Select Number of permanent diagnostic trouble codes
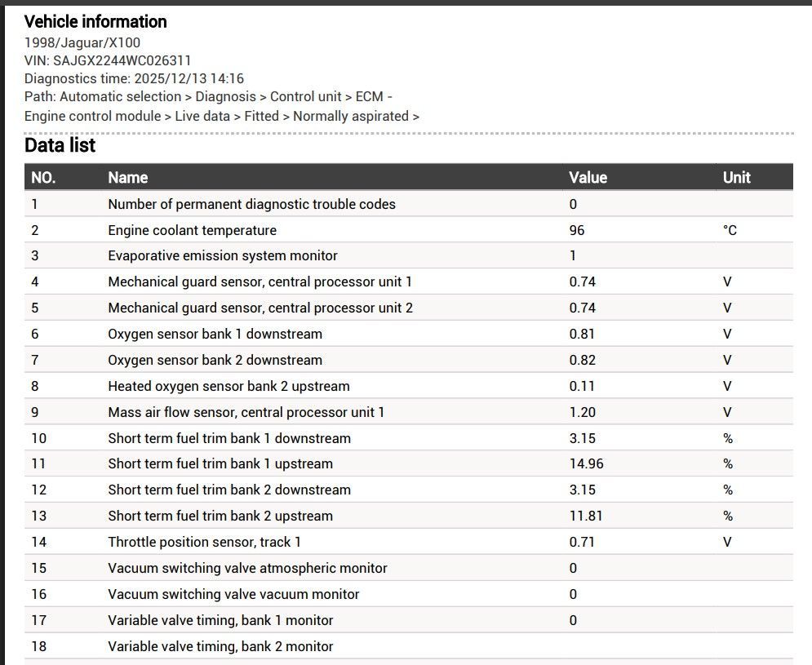 click(251, 204)
